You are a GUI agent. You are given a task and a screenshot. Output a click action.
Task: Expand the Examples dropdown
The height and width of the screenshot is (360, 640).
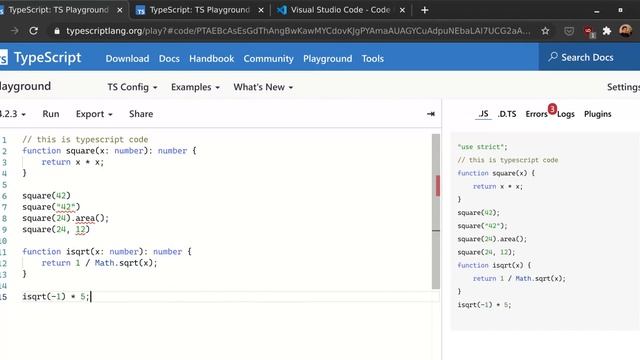(x=195, y=87)
